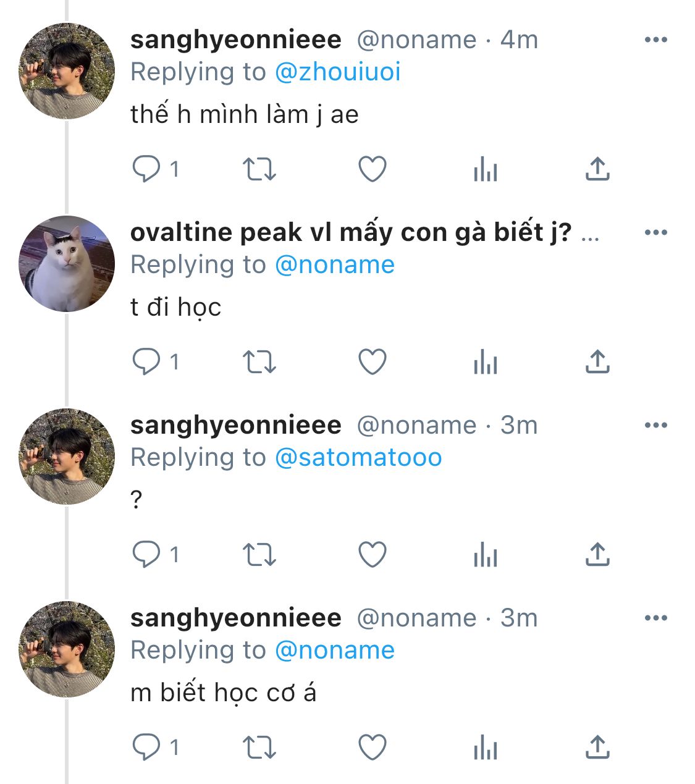Open the @zhouiuoi profile link
This screenshot has height=784, width=695.
[x=337, y=72]
